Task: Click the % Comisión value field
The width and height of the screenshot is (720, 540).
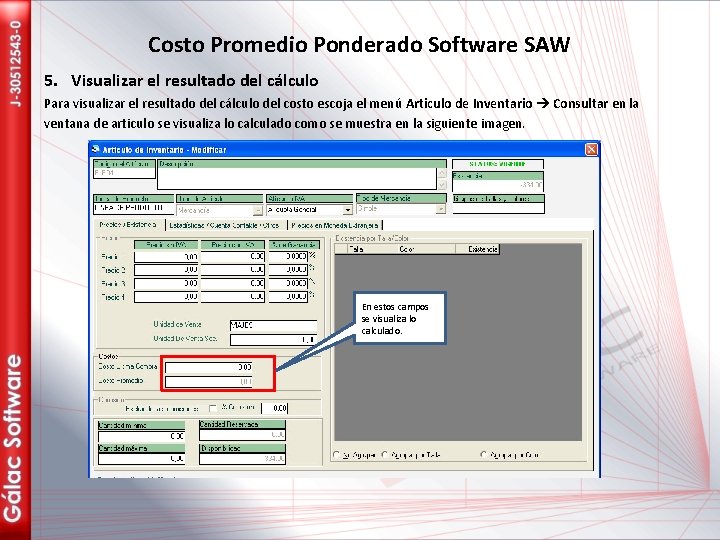Action: [x=275, y=408]
